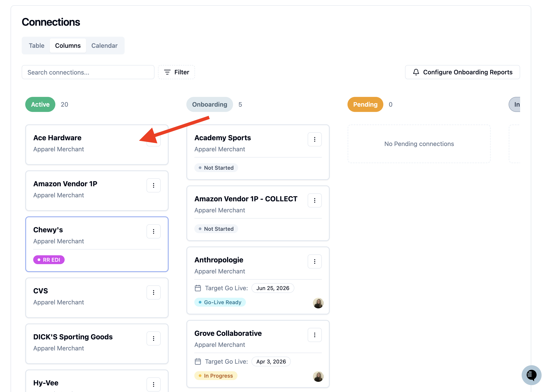Open the Amazon Vendor 1P options menu

coord(153,185)
